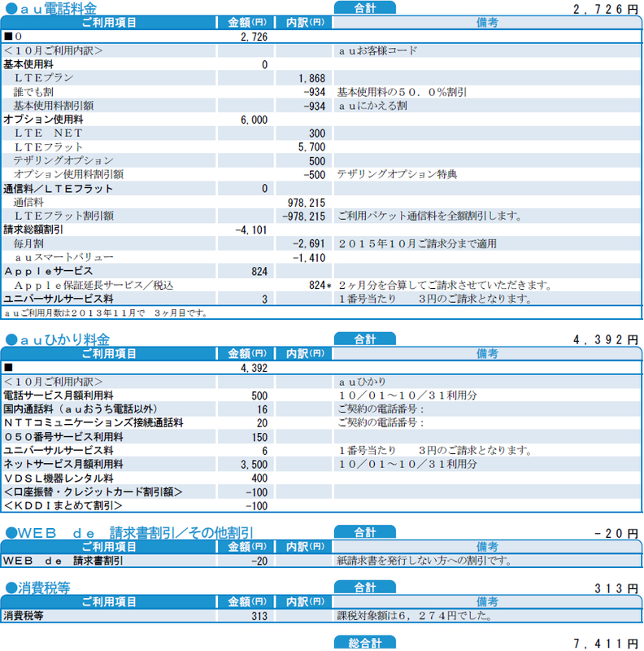Screen dimensions: 644x651
Task: Click the オプション使用料 heading row
Action: point(43,119)
